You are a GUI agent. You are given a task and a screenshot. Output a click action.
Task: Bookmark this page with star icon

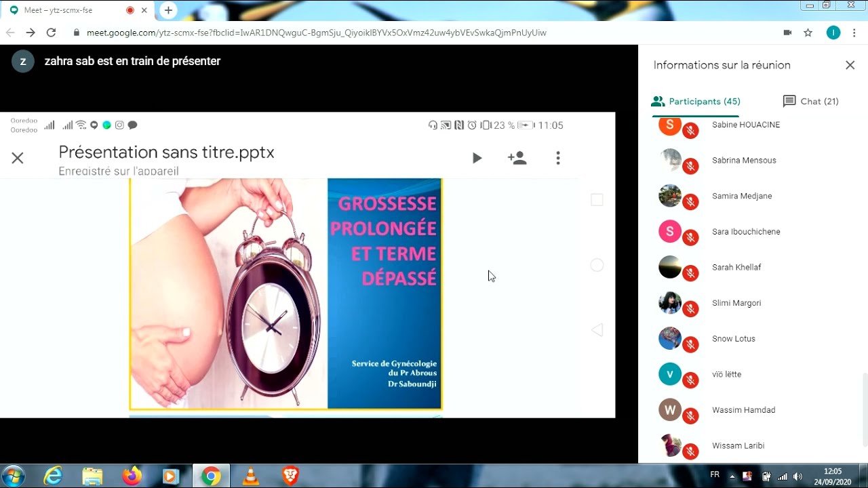[808, 33]
